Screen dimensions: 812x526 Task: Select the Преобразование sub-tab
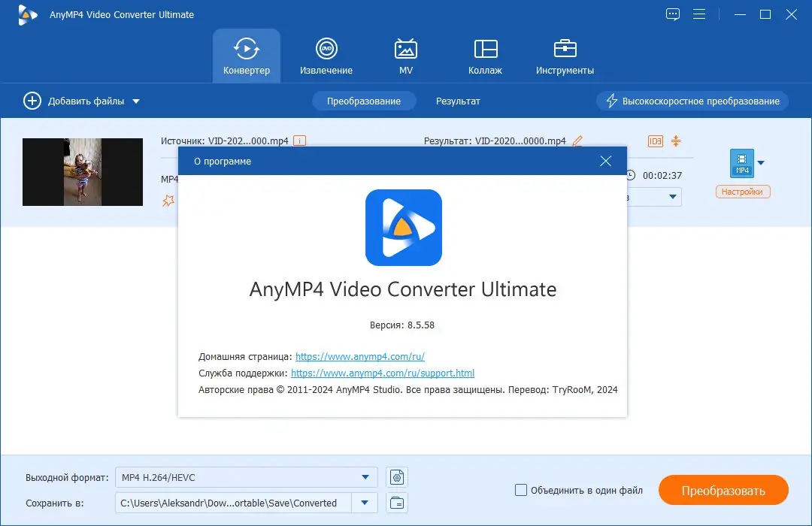click(x=364, y=101)
